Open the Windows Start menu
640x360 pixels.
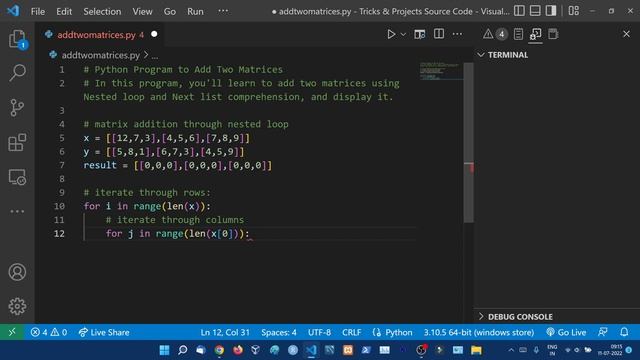[164, 350]
